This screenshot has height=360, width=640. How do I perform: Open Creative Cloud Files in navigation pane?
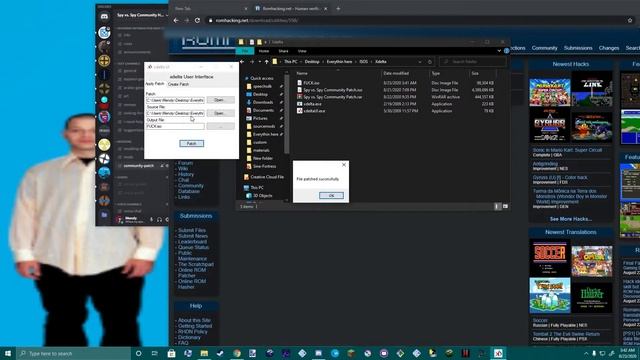click(266, 177)
